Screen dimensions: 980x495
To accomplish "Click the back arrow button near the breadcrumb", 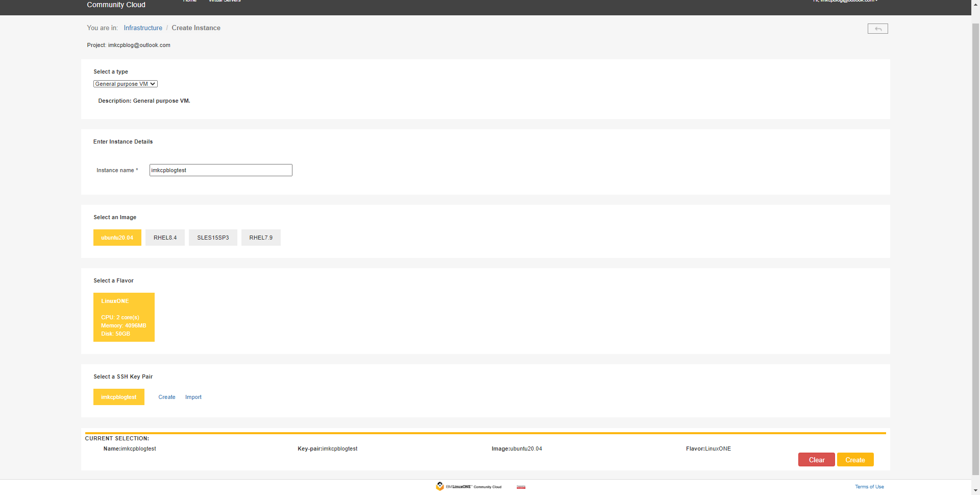I will (x=877, y=29).
